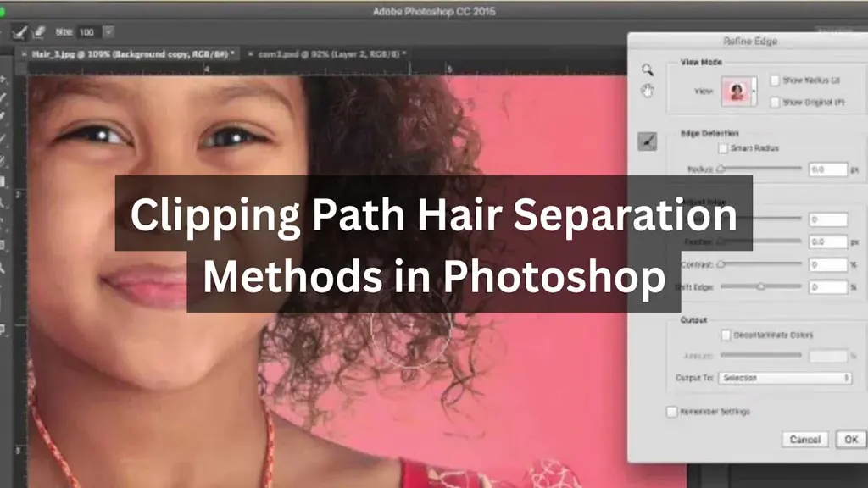Click the Feather px value field
868x488 pixels.
pyautogui.click(x=827, y=241)
